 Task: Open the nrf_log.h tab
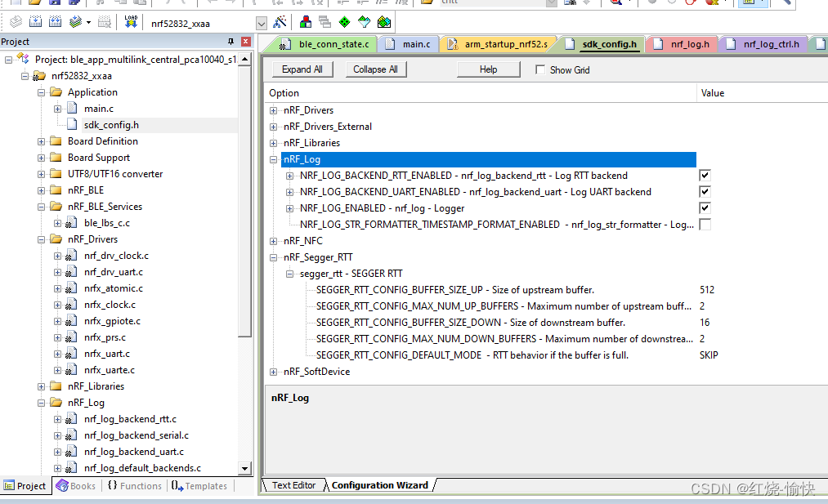(x=681, y=44)
